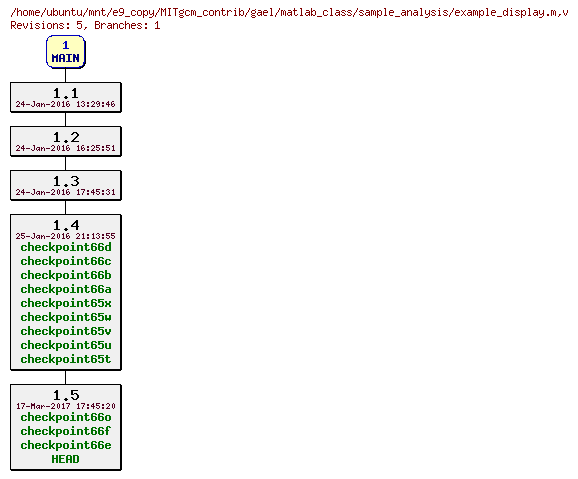The height and width of the screenshot is (479, 578).
Task: Select revision 1.5 number
Action: point(66,395)
